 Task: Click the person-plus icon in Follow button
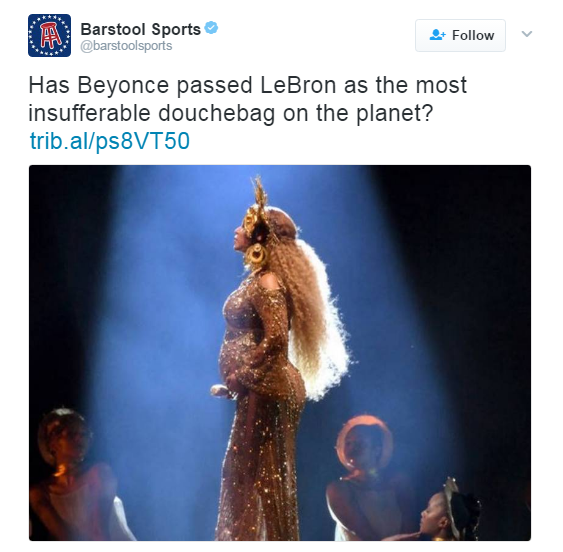(437, 35)
